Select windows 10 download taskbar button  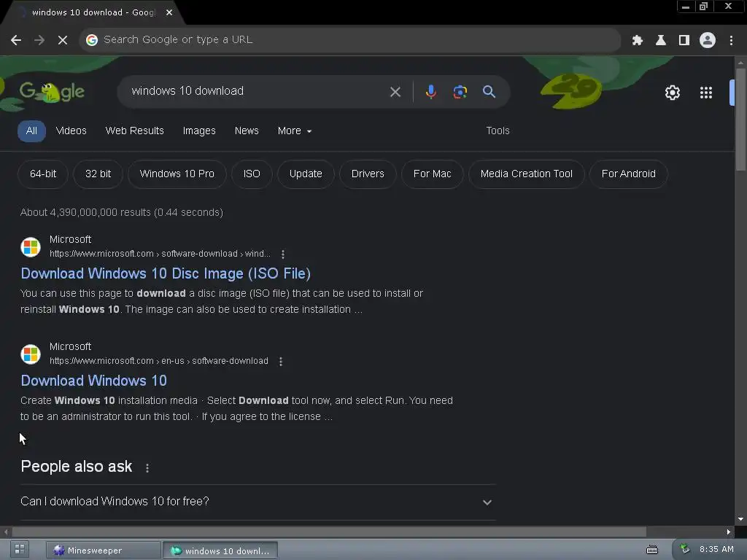[220, 551]
